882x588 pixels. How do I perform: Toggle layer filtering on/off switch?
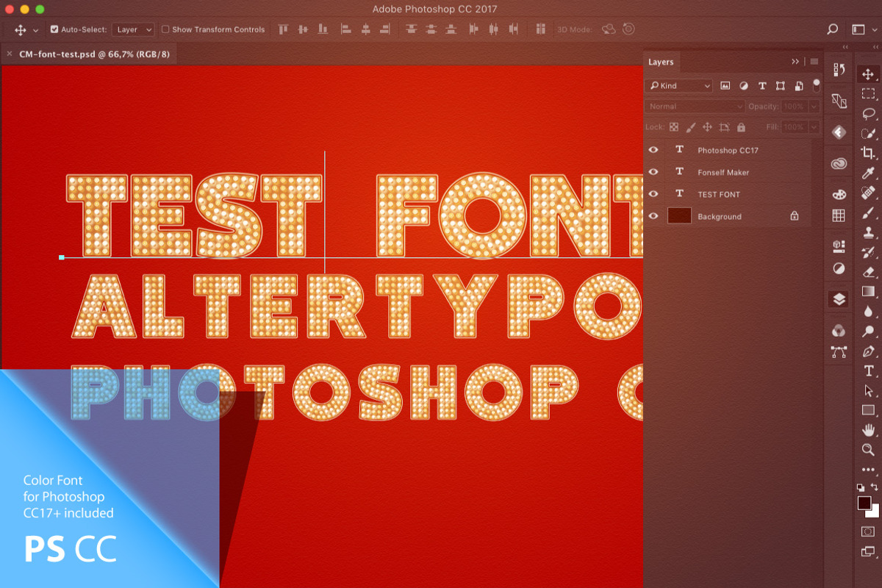tap(816, 85)
